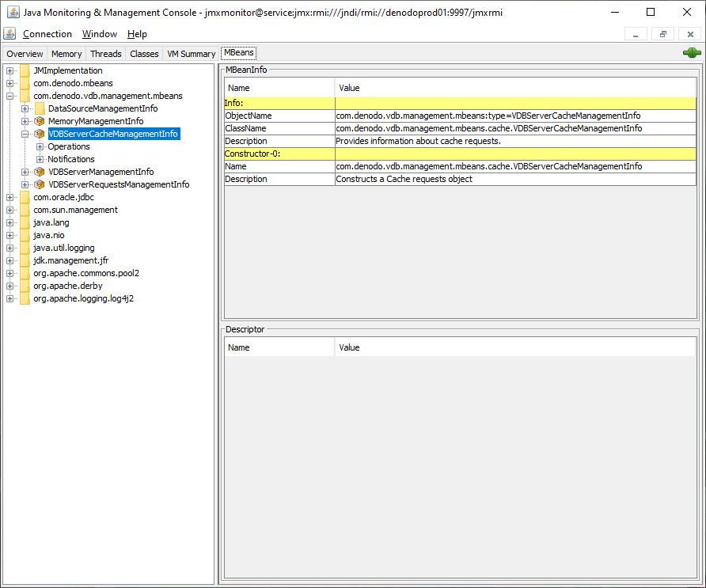Image resolution: width=706 pixels, height=588 pixels.
Task: Select the Operations tree item
Action: 69,146
